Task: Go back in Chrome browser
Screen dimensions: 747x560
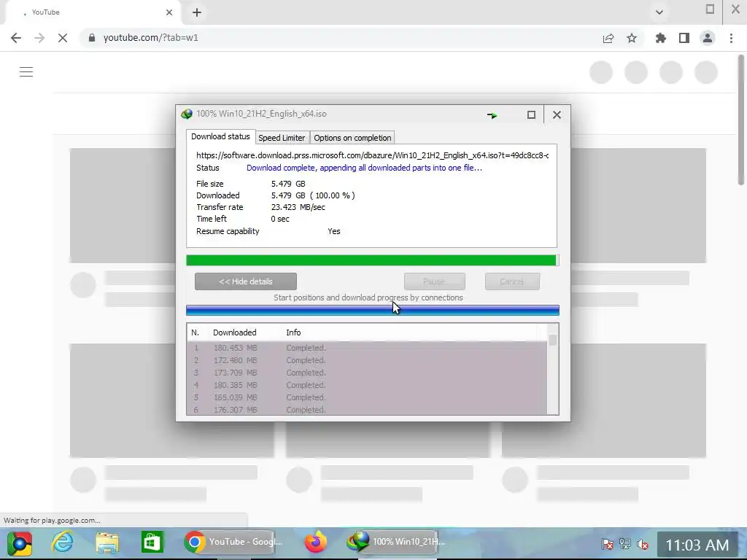Action: (16, 38)
